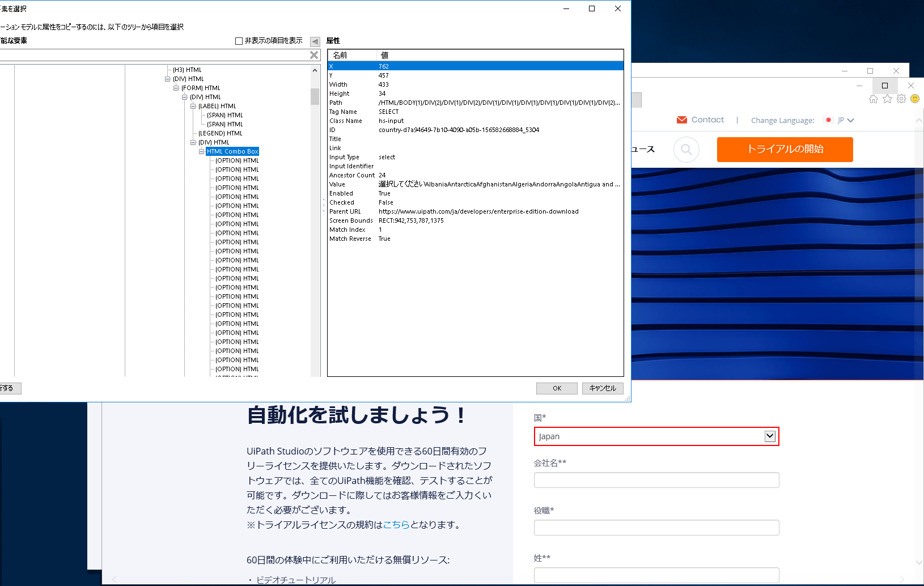Image resolution: width=924 pixels, height=586 pixels.
Task: Click OK in the element selection dialog
Action: 557,388
